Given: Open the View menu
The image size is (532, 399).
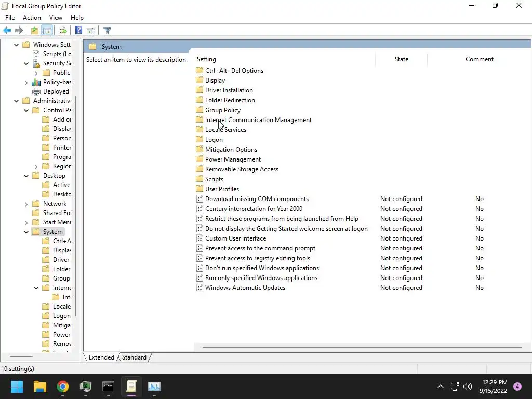Looking at the screenshot, I should 56,18.
